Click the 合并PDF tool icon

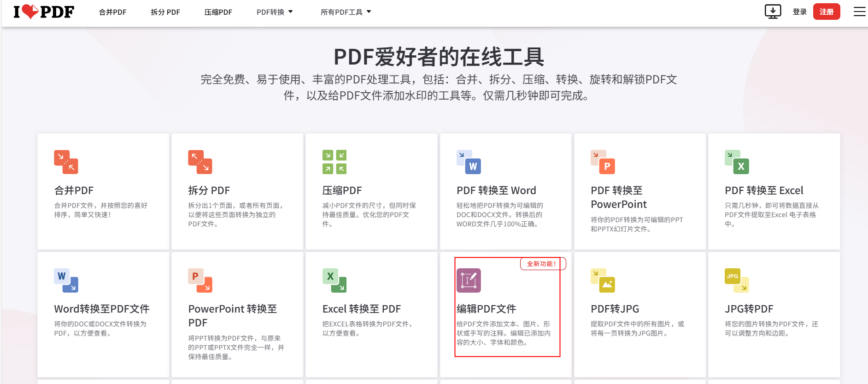[x=66, y=162]
